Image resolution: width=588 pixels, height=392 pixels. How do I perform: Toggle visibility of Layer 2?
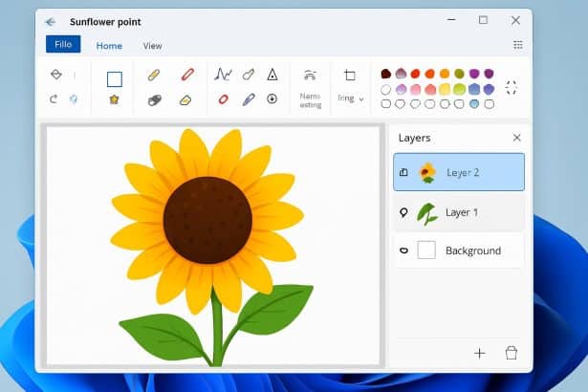click(x=403, y=173)
